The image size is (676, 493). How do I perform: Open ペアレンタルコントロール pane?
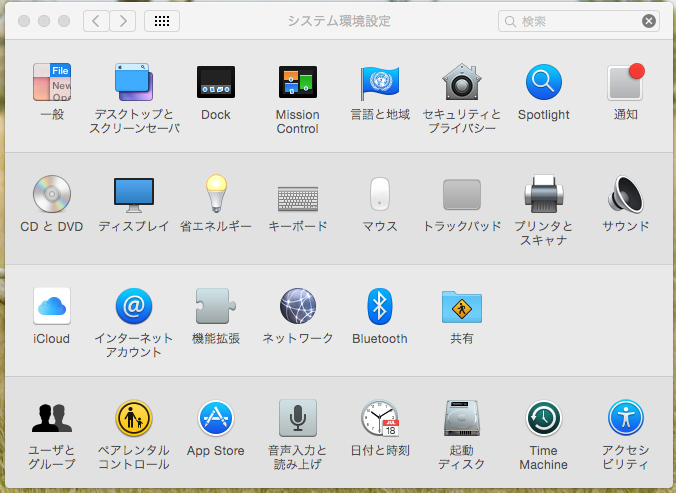tap(134, 418)
